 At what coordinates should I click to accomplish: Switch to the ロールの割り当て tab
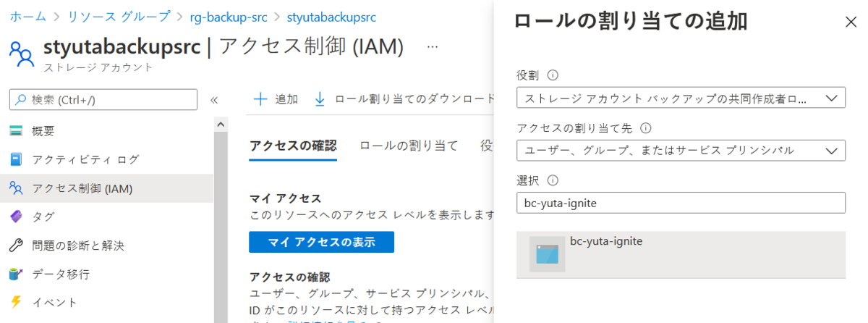click(x=409, y=146)
